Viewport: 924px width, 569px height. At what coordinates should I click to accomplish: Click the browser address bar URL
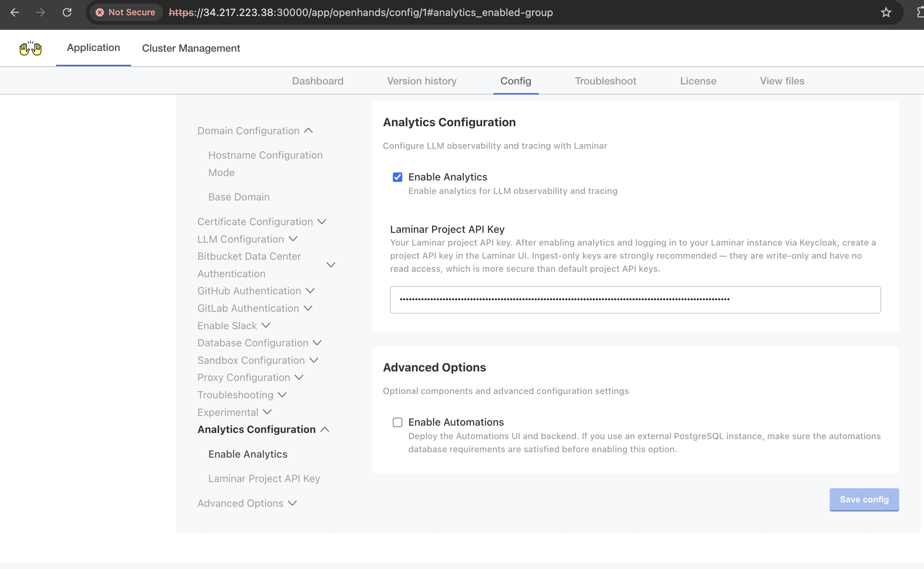click(361, 12)
